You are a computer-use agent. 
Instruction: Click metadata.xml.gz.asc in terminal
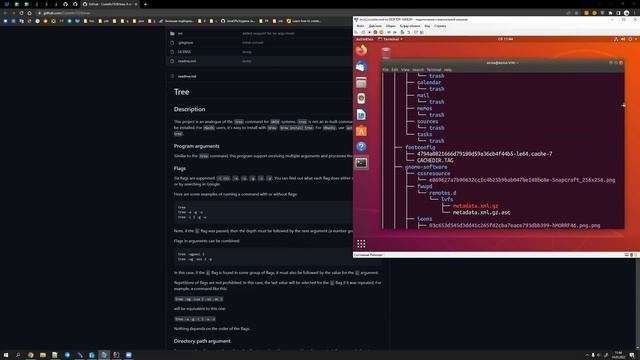click(481, 213)
